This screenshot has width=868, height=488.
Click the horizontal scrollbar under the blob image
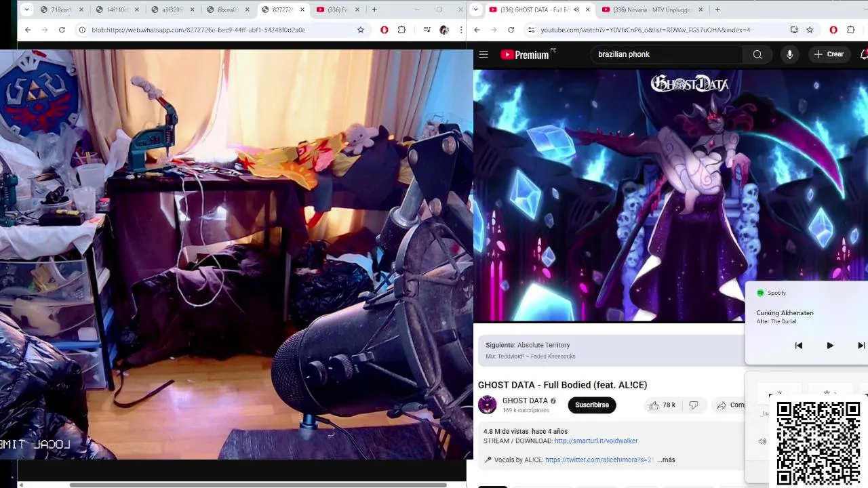tap(258, 485)
